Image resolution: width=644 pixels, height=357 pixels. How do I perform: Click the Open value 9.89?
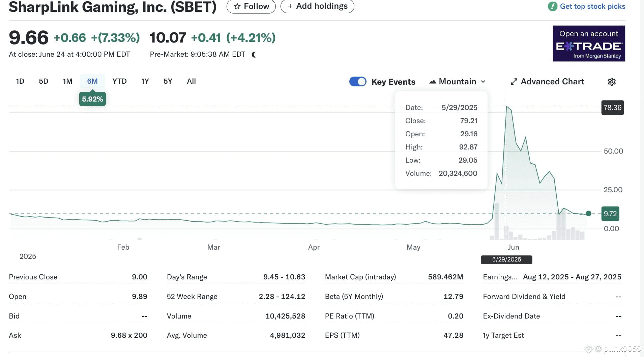click(x=140, y=297)
